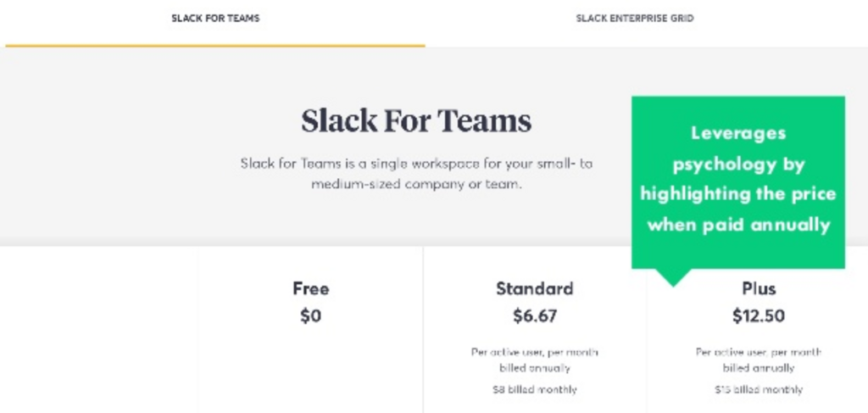Click the $8 billed monthly text
Image resolution: width=868 pixels, height=413 pixels.
(534, 389)
